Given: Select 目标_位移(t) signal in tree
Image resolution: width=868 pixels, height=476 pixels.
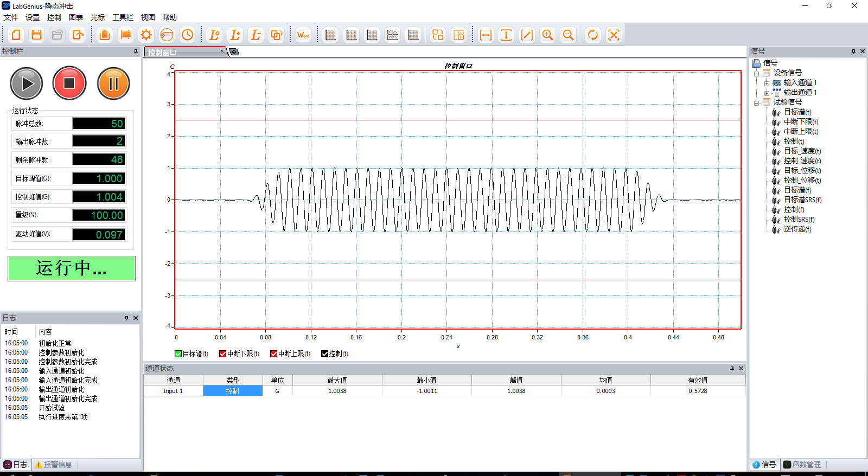Looking at the screenshot, I should point(802,171).
